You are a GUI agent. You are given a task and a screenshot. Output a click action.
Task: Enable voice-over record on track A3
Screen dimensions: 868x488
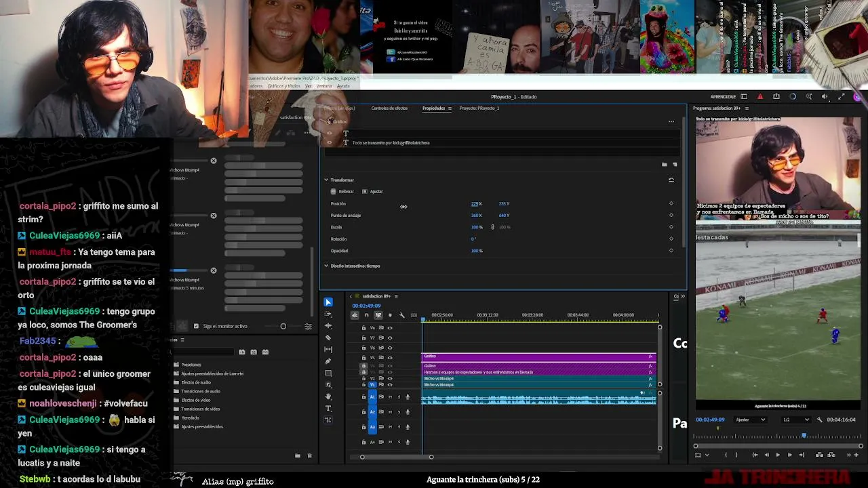(408, 427)
